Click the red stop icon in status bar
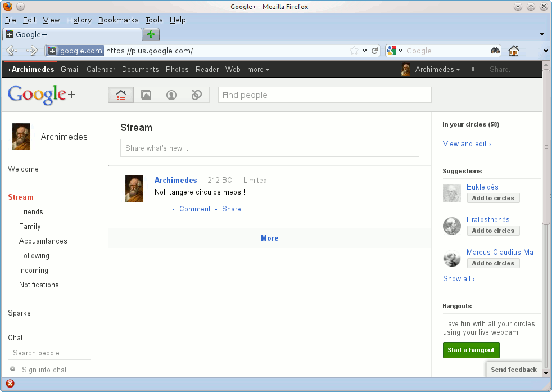Image resolution: width=552 pixels, height=392 pixels. point(10,384)
